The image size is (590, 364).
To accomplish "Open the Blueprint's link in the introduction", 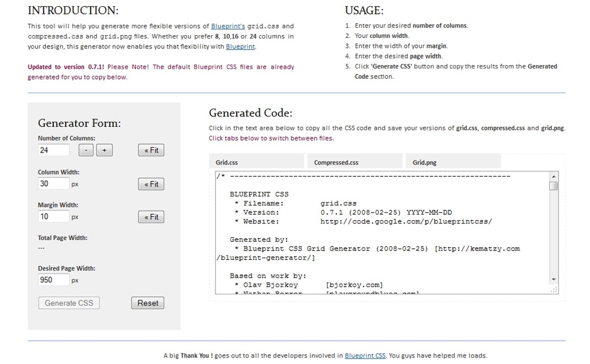I will pos(228,26).
